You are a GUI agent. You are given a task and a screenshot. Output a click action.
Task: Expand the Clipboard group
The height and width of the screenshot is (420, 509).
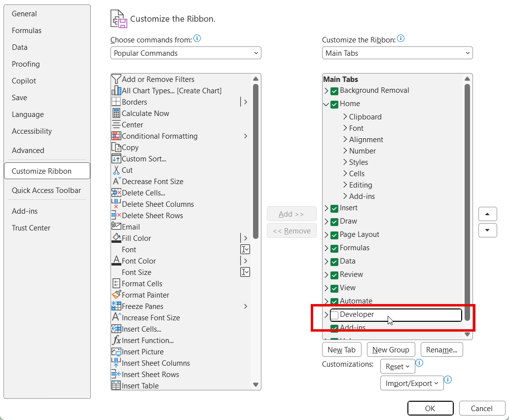[345, 116]
